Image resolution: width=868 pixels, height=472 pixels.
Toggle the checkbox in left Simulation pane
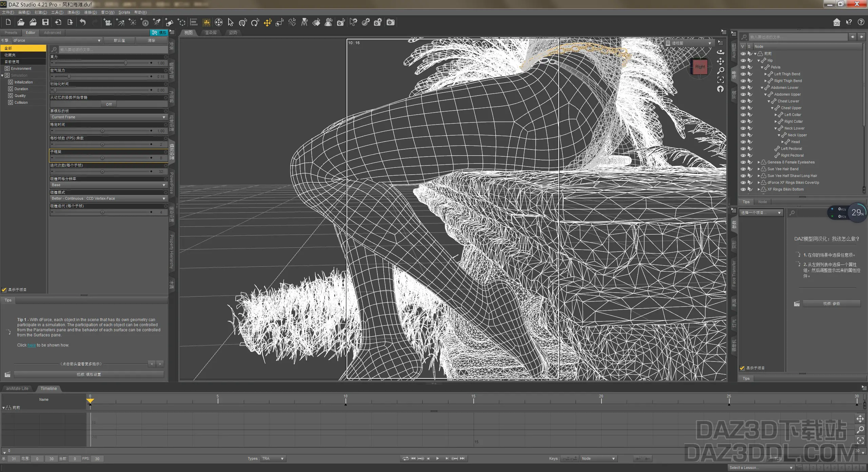pos(4,290)
